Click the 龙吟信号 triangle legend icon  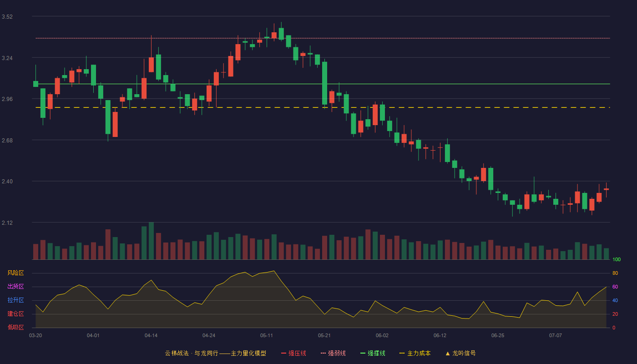pos(448,353)
